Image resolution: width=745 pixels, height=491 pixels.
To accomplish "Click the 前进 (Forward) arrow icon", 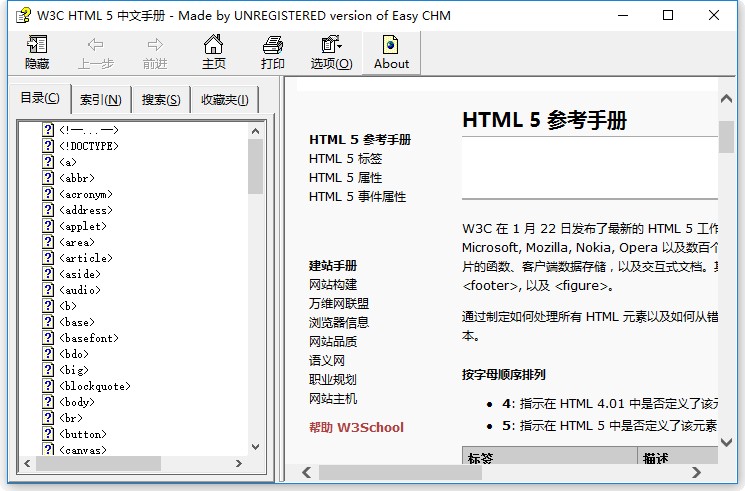I will click(155, 45).
